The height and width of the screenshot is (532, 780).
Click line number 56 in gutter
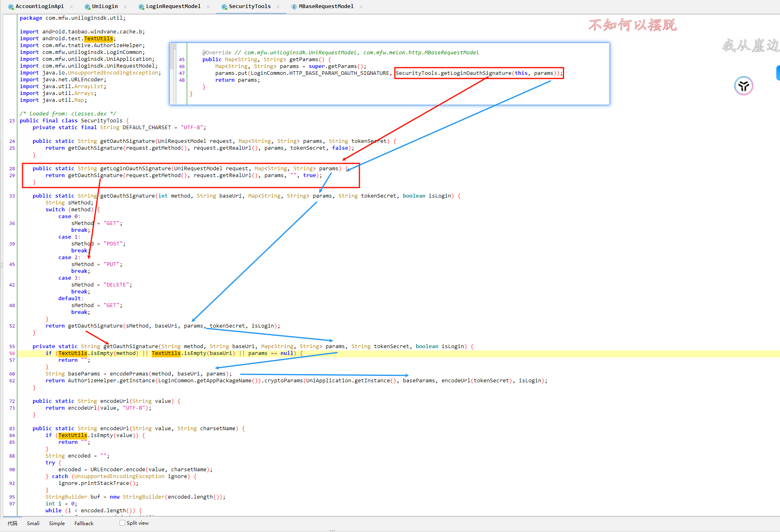12,353
